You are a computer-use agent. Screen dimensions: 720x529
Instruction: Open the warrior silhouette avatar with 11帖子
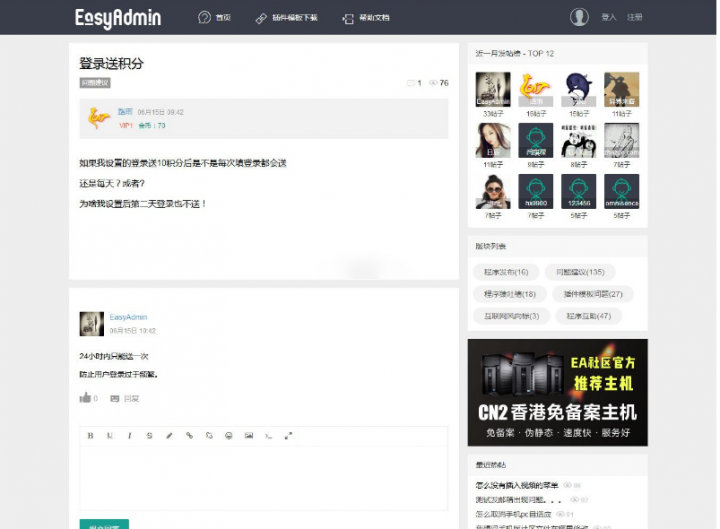point(621,89)
